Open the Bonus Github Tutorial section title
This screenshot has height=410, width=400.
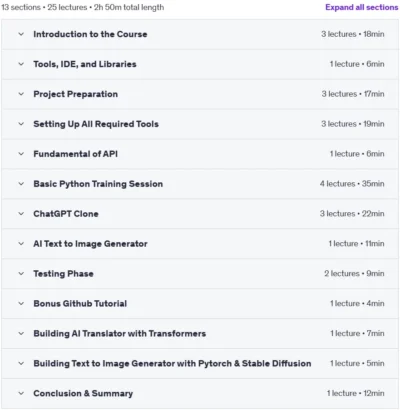pyautogui.click(x=80, y=304)
